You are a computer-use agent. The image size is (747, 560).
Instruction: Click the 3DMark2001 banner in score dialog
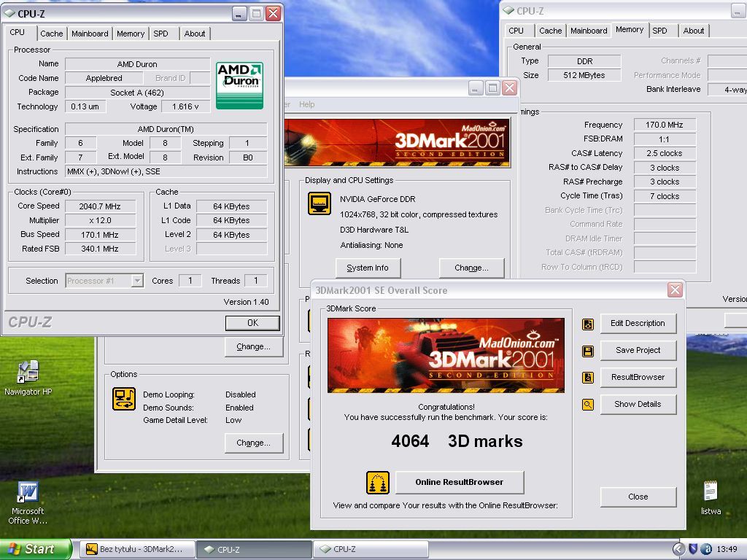tap(446, 355)
